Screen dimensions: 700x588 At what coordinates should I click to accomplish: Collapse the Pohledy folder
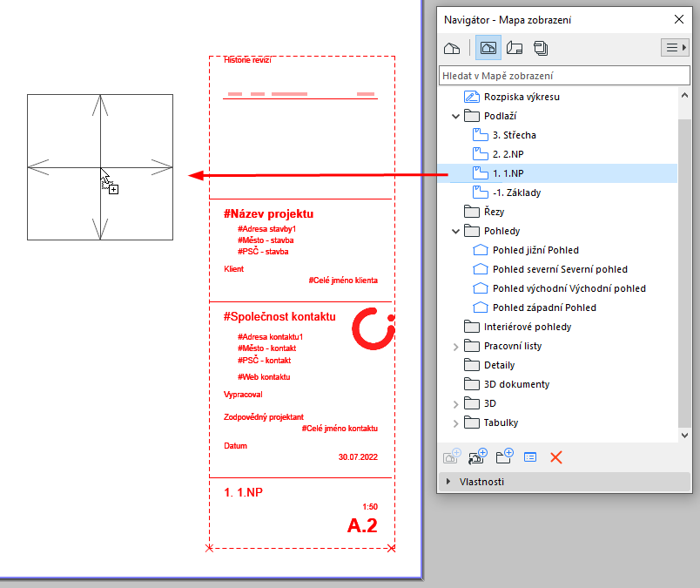[x=455, y=231]
